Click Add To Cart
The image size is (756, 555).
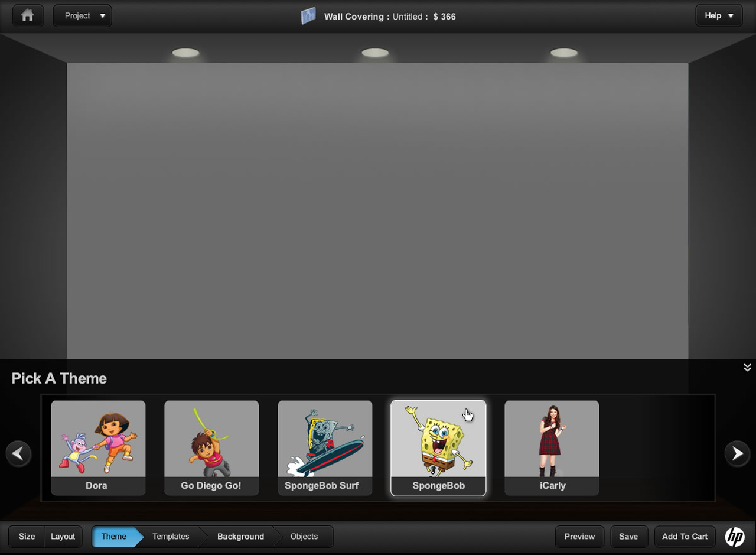(x=685, y=537)
